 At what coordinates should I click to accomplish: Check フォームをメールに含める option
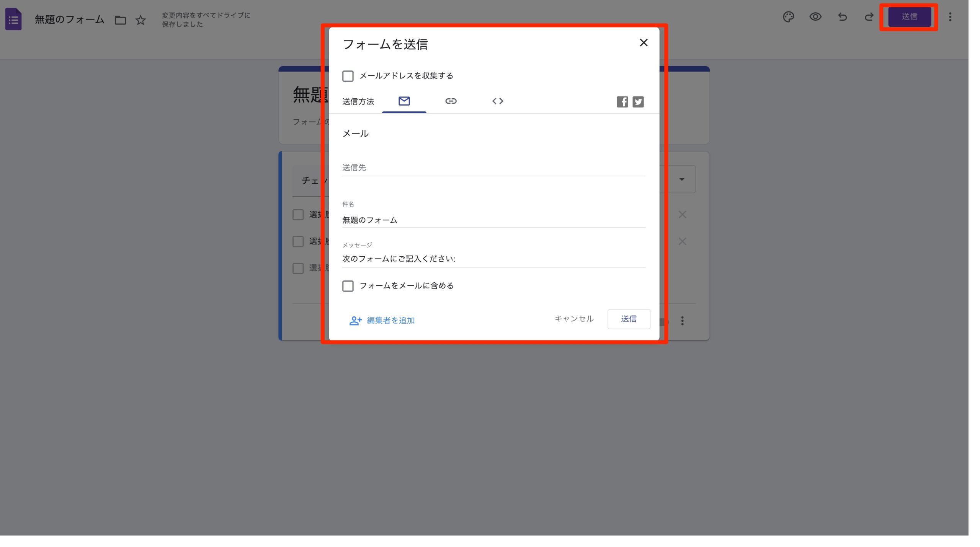pos(348,286)
